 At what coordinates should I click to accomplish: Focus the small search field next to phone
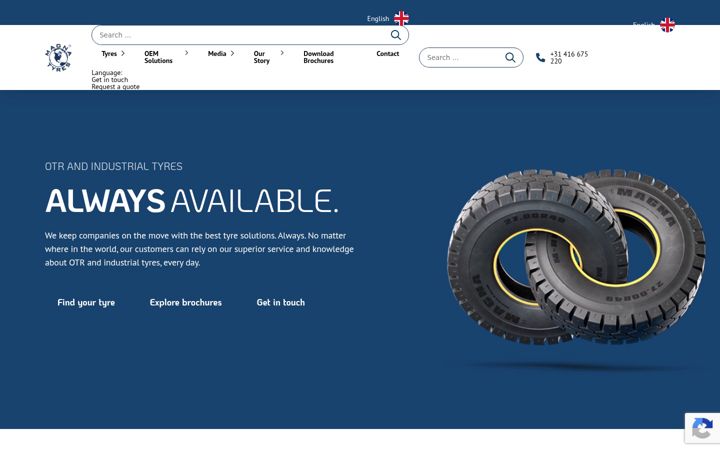pyautogui.click(x=471, y=57)
